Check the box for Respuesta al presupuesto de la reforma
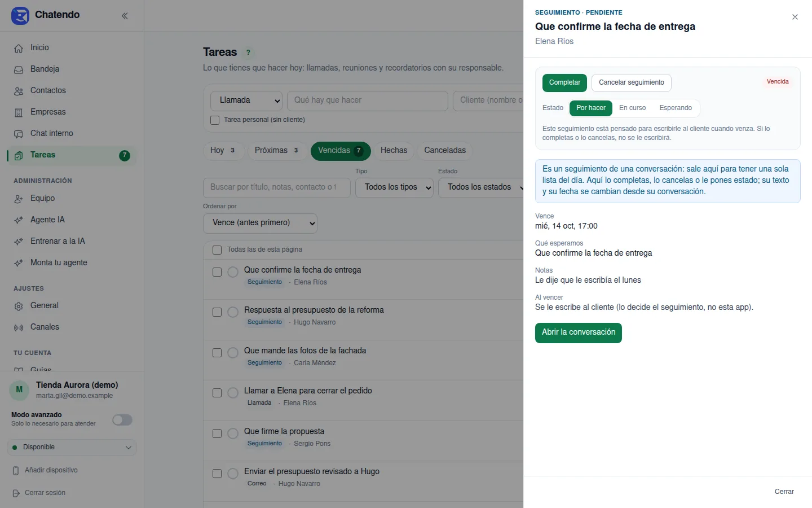812x508 pixels. pyautogui.click(x=217, y=312)
